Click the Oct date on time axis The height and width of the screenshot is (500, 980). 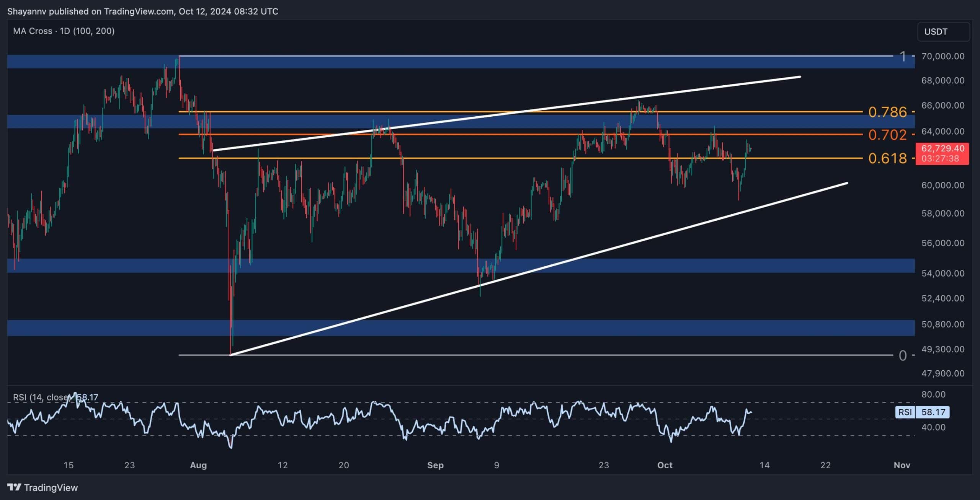pos(665,465)
